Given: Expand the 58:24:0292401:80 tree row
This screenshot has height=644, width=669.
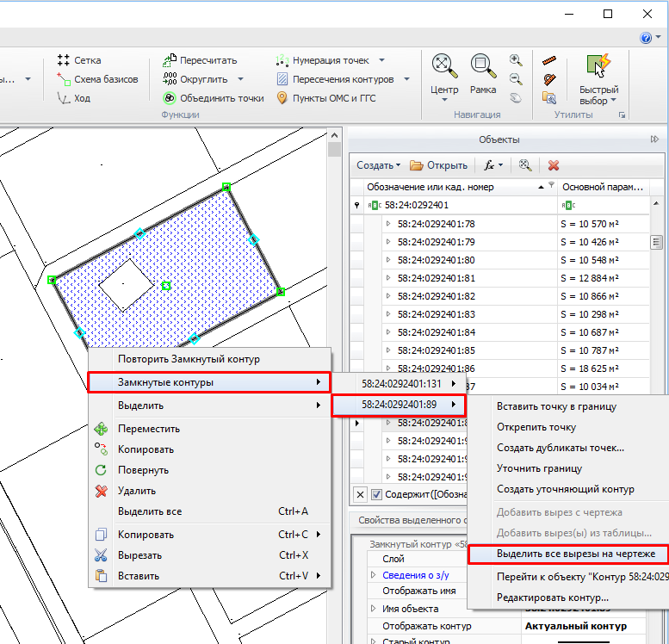Looking at the screenshot, I should click(387, 260).
